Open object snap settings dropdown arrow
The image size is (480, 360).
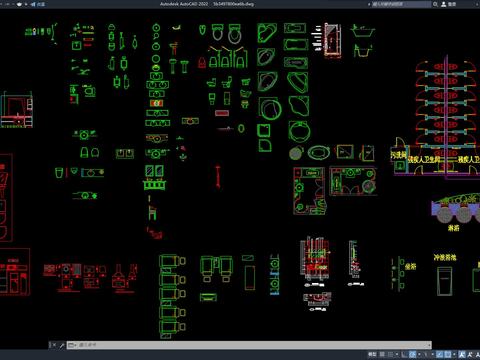[x=454, y=354]
